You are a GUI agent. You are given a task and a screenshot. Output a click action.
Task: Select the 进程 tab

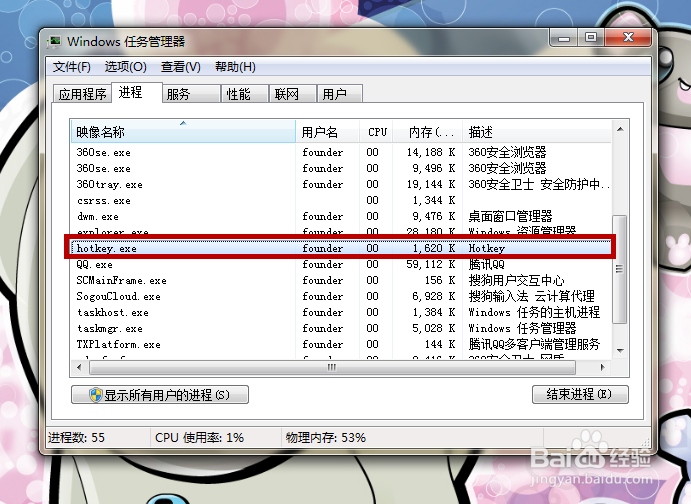click(137, 93)
